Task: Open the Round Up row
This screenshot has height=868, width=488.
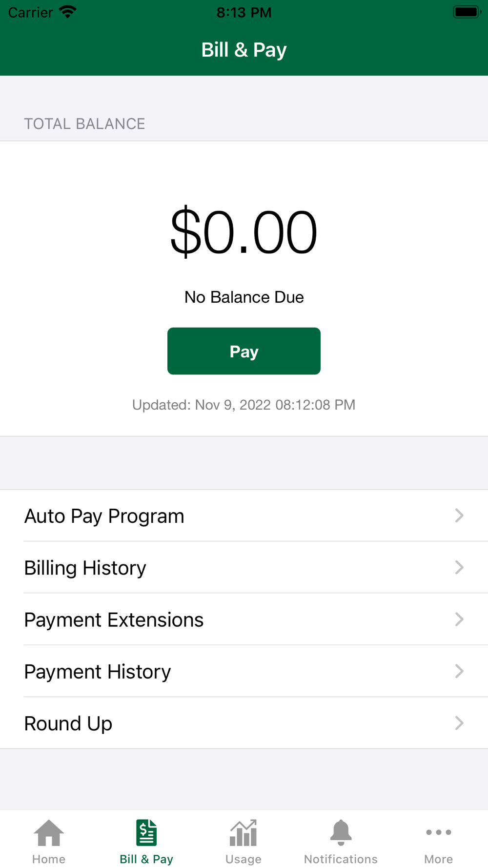Action: pyautogui.click(x=244, y=723)
